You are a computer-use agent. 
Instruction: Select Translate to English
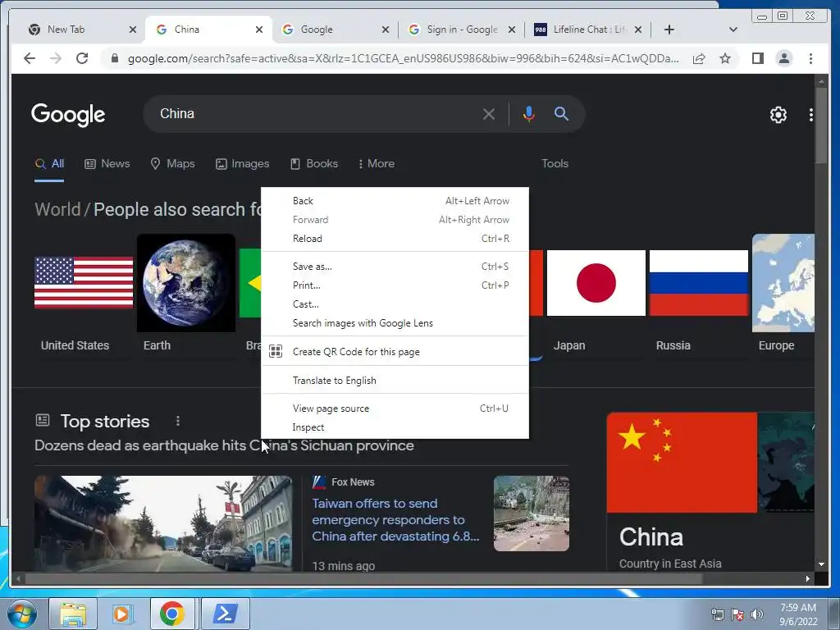[395, 381]
